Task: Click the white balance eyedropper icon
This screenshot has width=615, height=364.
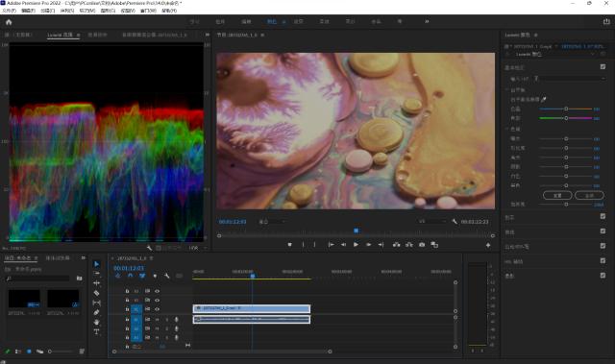Action: [x=544, y=100]
